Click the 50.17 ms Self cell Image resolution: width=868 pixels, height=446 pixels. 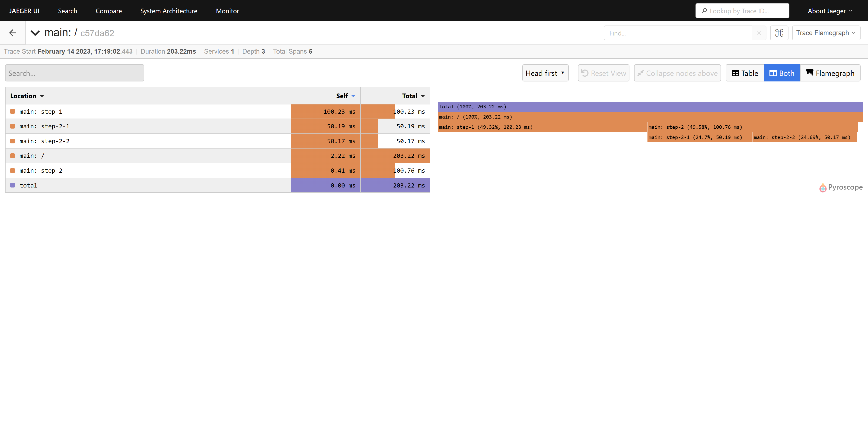(325, 141)
